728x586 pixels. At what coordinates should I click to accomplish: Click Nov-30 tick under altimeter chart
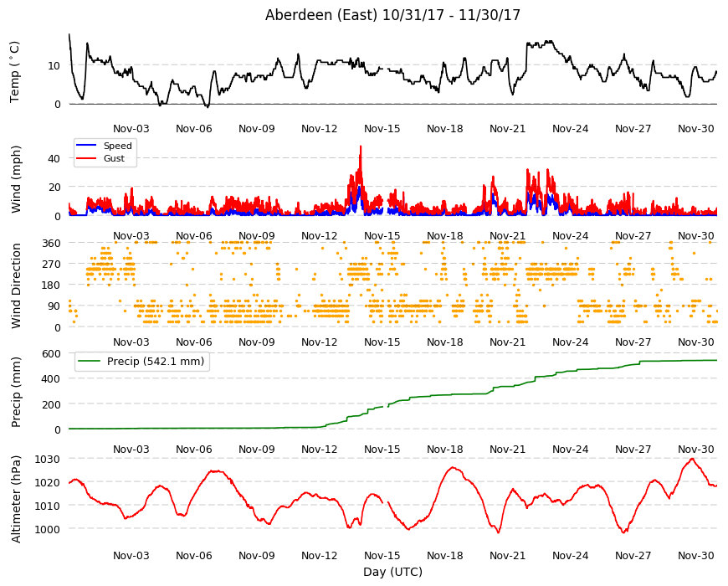(695, 555)
